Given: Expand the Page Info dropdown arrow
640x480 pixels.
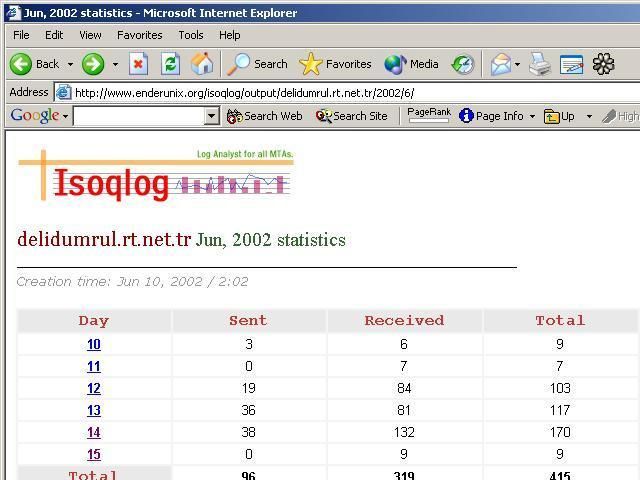Looking at the screenshot, I should pos(532,116).
